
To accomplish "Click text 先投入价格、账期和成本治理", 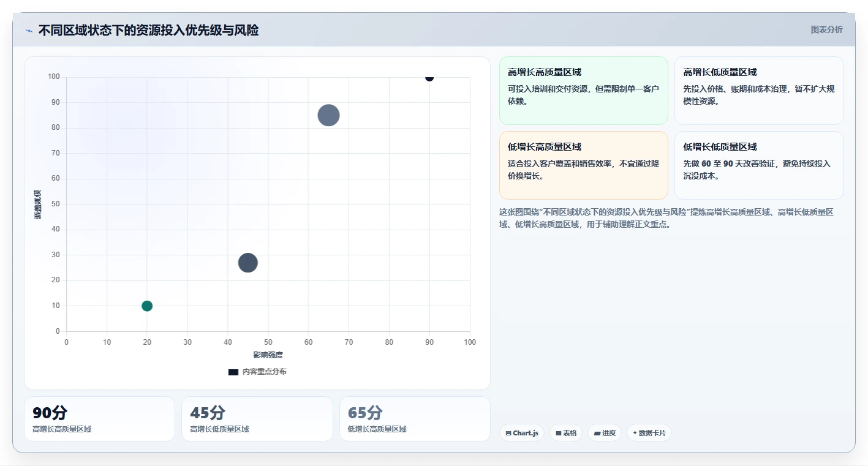I will point(739,89).
